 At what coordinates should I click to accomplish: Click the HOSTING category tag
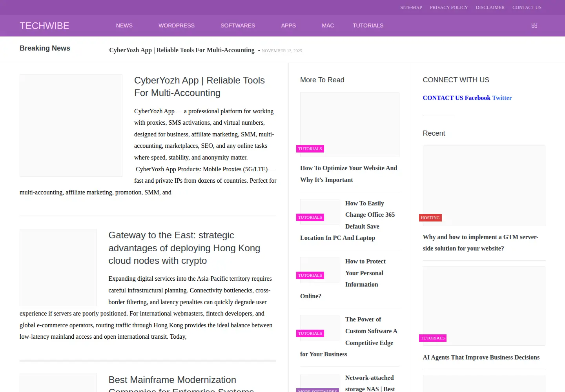point(430,218)
